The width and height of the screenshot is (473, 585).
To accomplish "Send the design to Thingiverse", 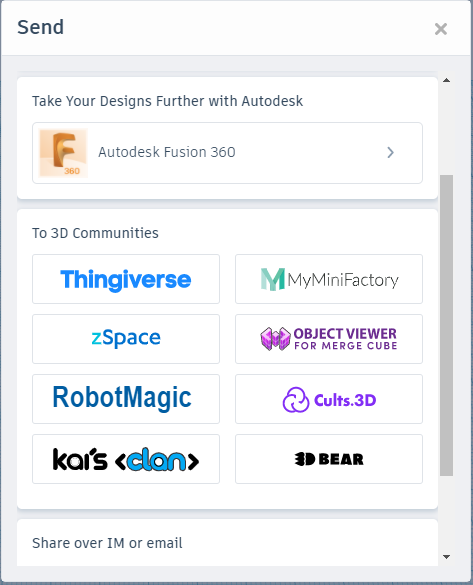I will [126, 279].
